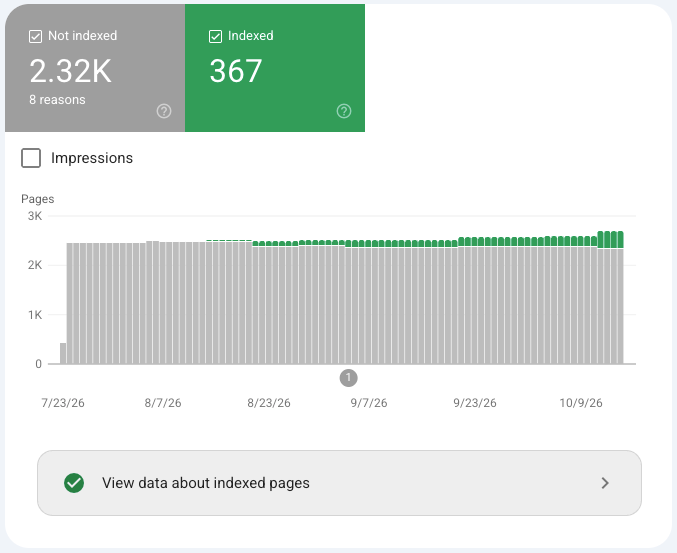Image resolution: width=677 pixels, height=553 pixels.
Task: Open View data about indexed pages
Action: [x=339, y=483]
